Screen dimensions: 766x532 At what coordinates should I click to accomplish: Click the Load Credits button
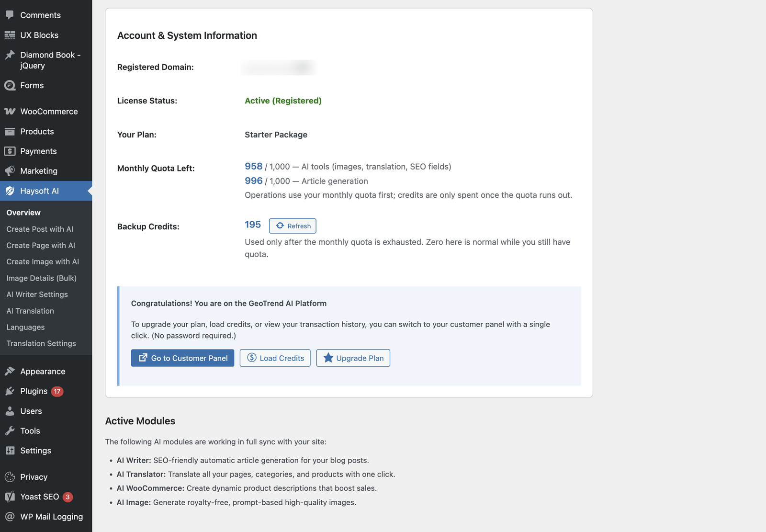click(x=275, y=358)
